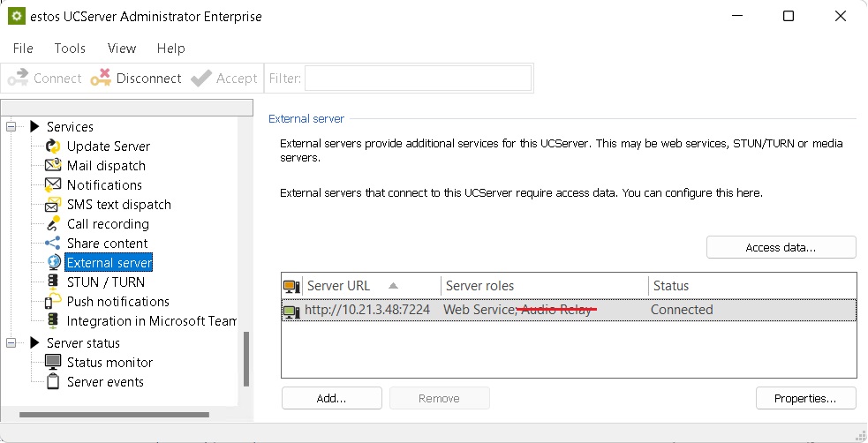Image resolution: width=868 pixels, height=443 pixels.
Task: Open the View menu
Action: click(x=122, y=49)
